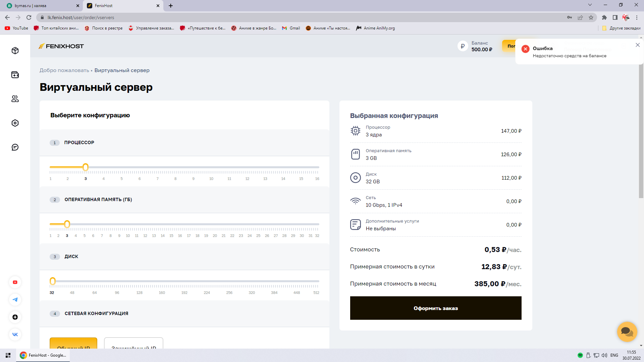Click the settings hexagon sidebar icon
644x362 pixels.
click(15, 123)
